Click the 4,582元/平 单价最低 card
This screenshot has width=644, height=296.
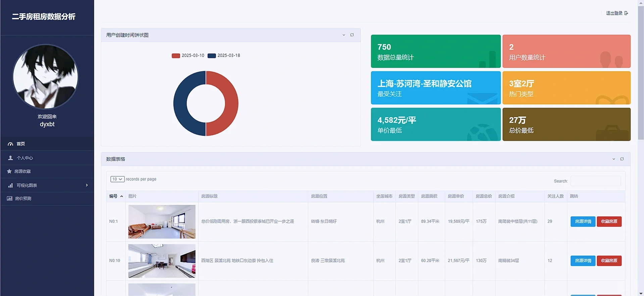pos(436,124)
